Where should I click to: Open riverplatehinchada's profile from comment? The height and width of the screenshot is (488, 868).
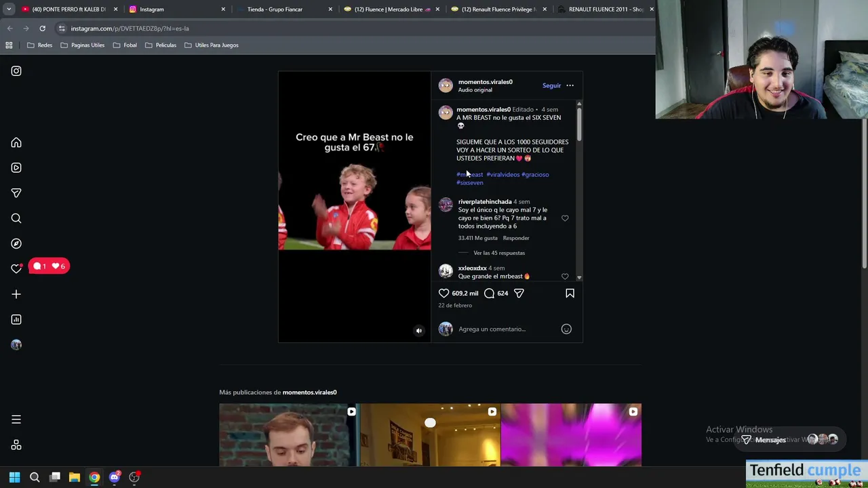[x=485, y=201]
